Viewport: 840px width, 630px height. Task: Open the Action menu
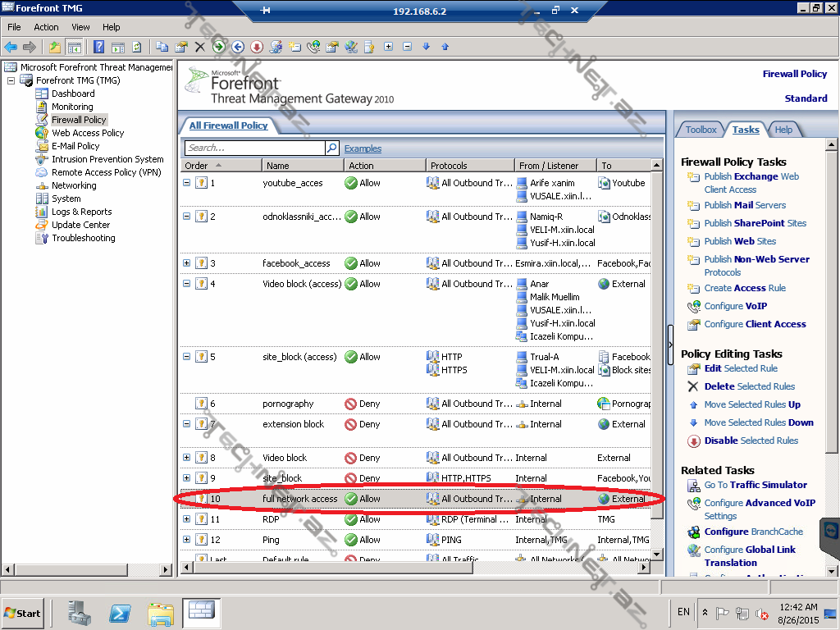tap(46, 27)
